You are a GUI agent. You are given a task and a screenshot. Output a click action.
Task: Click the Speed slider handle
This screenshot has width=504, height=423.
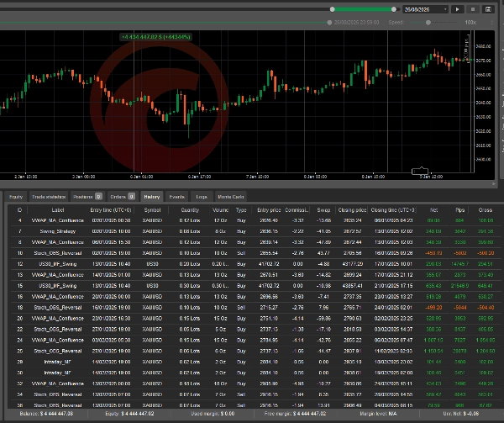[x=428, y=23]
